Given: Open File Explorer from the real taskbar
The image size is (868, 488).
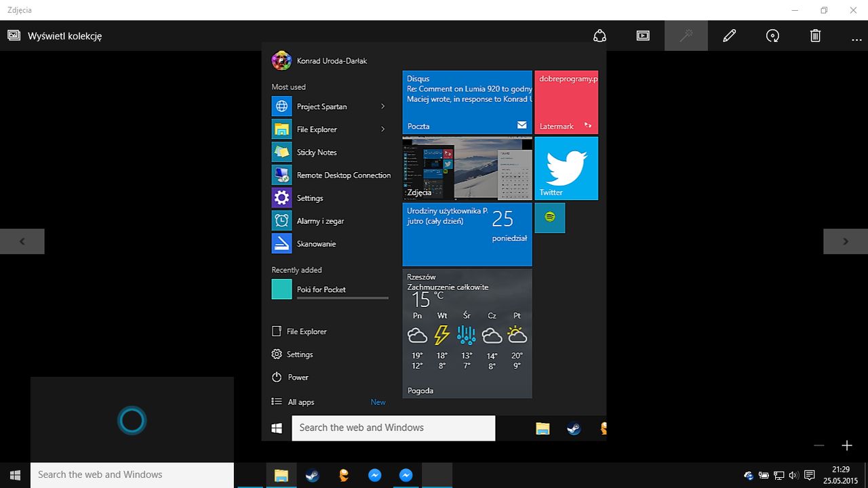Looking at the screenshot, I should (281, 475).
